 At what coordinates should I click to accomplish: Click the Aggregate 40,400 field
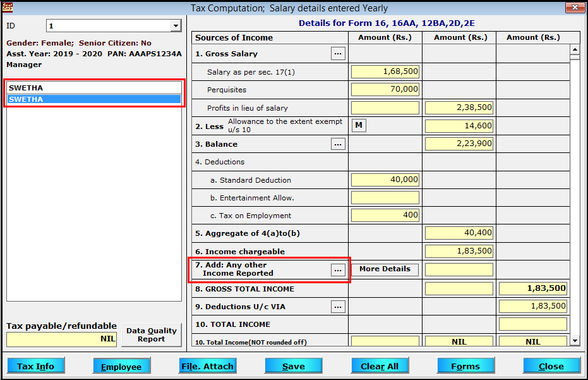459,233
